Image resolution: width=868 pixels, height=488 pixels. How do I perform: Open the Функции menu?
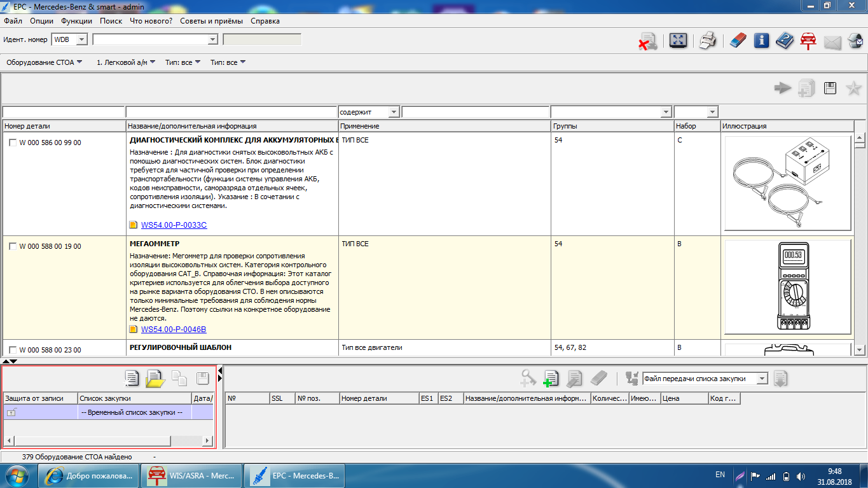[76, 21]
